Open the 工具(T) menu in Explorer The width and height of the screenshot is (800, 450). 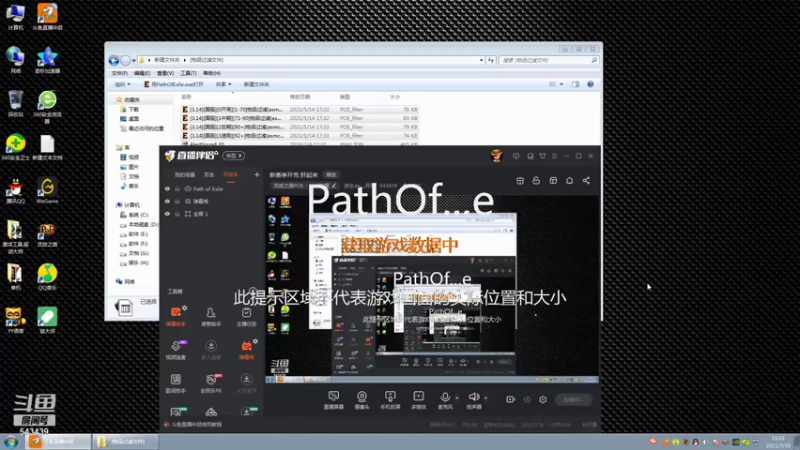point(188,73)
